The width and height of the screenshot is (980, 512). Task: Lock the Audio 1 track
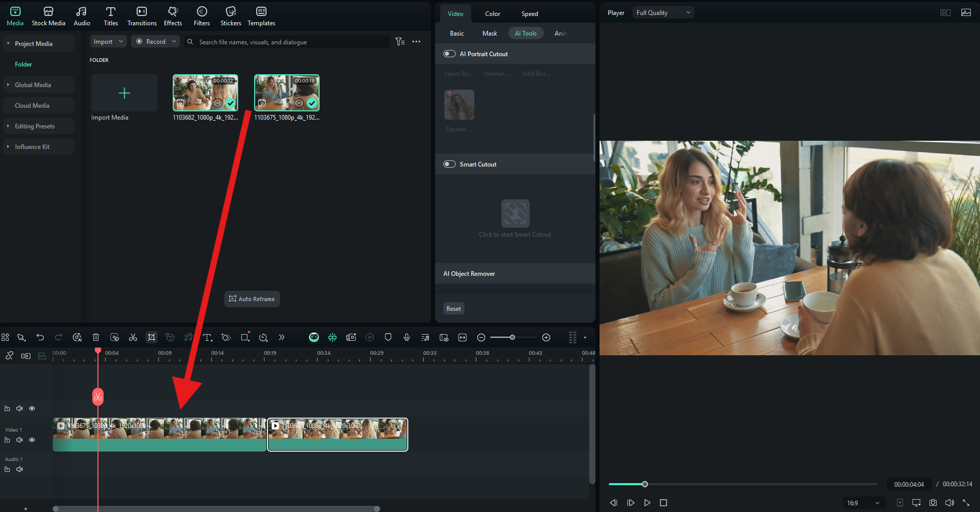(7, 469)
